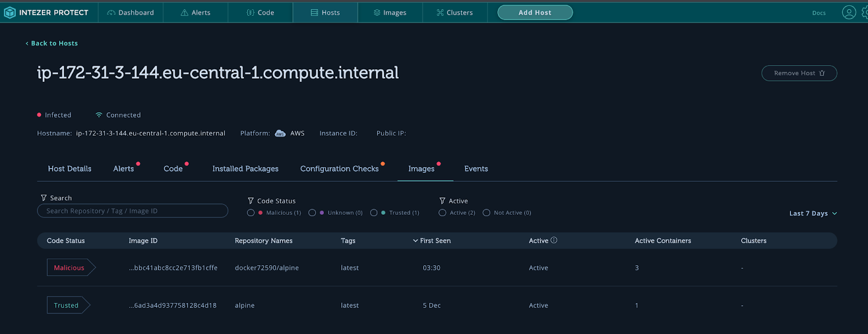Expand the Last 7 Days dropdown
This screenshot has height=334, width=868.
click(813, 214)
